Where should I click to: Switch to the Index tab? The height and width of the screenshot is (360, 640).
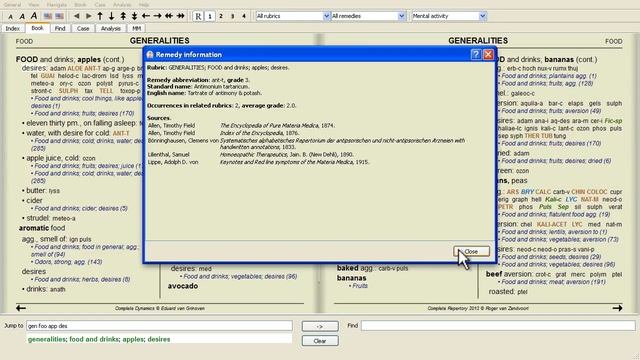pos(13,29)
